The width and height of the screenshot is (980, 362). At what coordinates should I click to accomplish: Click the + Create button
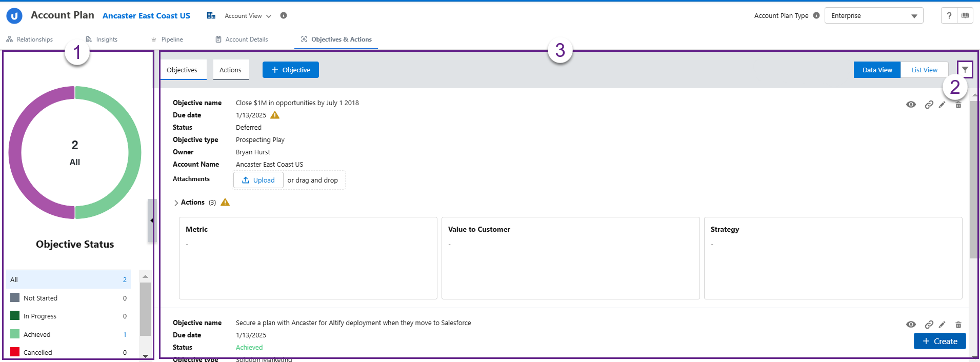tap(939, 341)
